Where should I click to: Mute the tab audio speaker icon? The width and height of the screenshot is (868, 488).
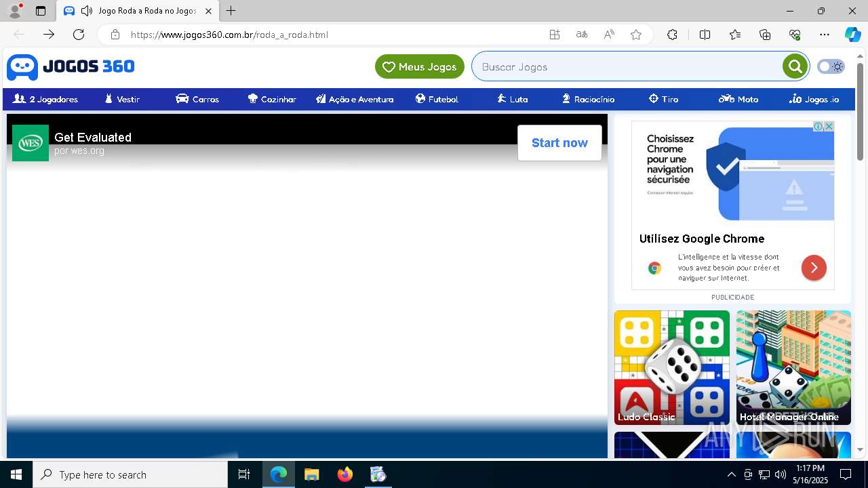[86, 11]
